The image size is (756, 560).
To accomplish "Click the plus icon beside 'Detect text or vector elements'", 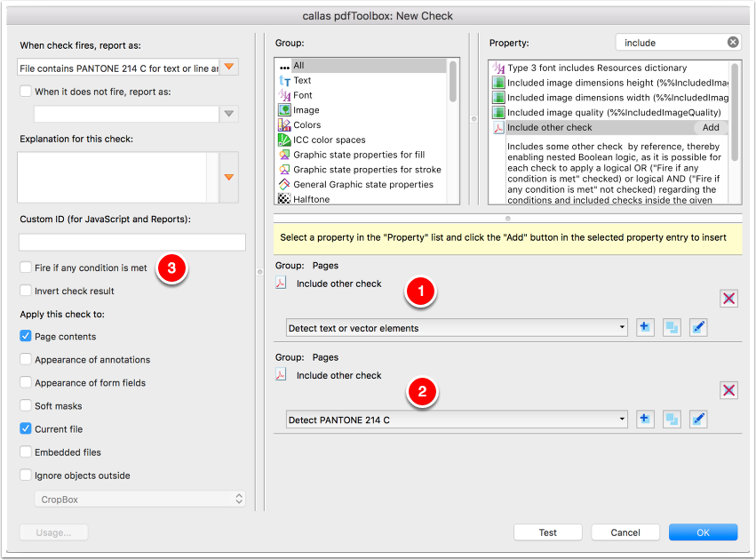I will click(645, 327).
